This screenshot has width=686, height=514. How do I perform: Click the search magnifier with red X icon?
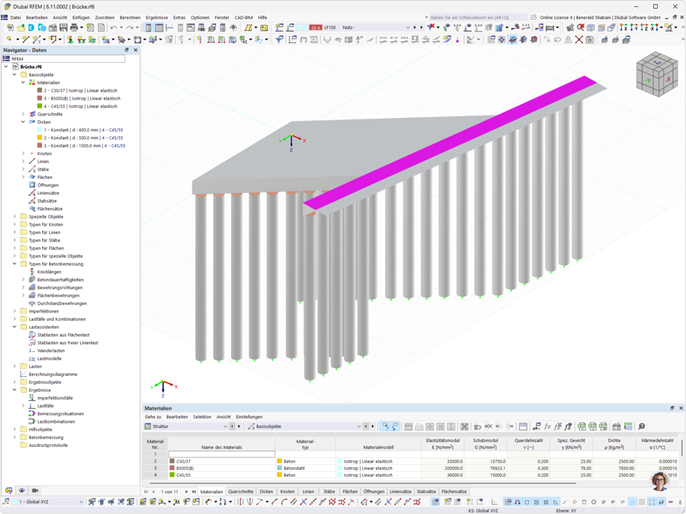pyautogui.click(x=581, y=28)
